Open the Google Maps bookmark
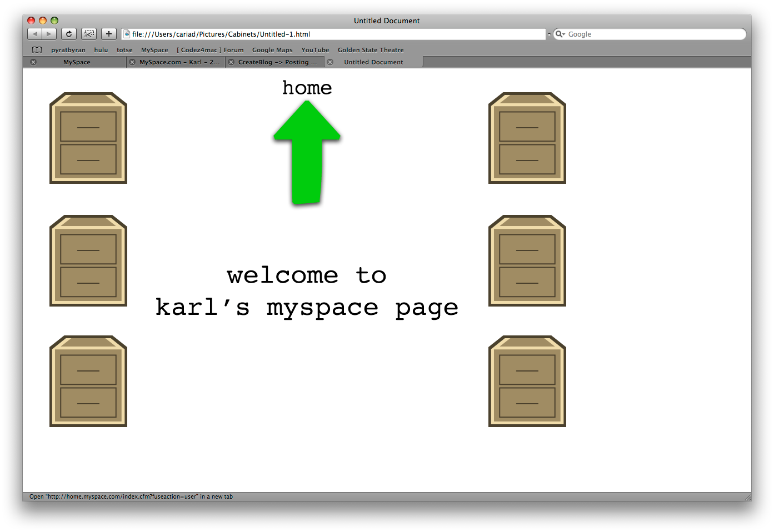Image resolution: width=774 pixels, height=532 pixels. click(272, 50)
